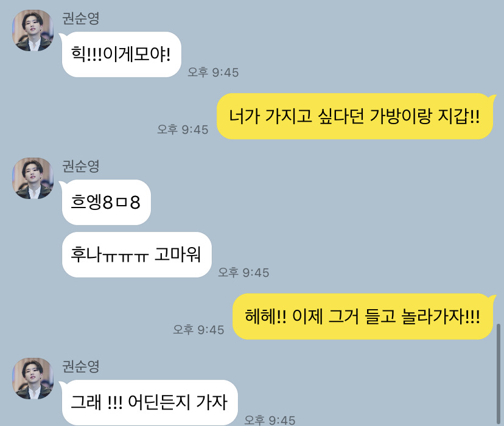Click the 오후 9:45 timestamp after 후나ㅠㅠㅠ 고마워
Viewport: 504px width, 426px height.
click(x=243, y=273)
